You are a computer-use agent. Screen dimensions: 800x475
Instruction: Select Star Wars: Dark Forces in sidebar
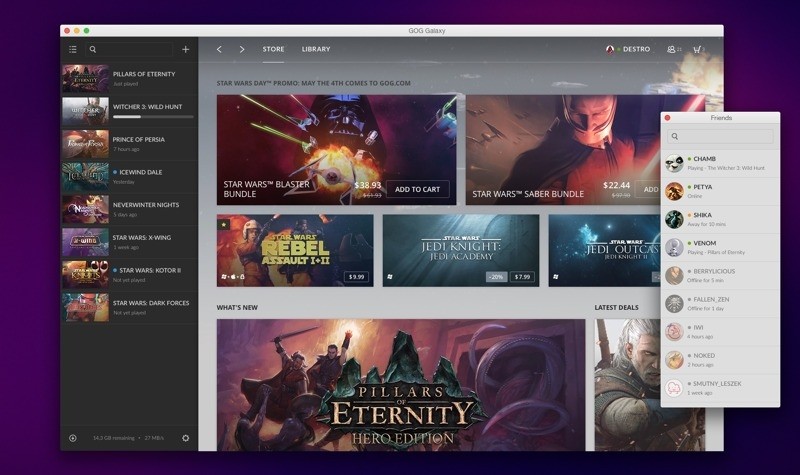click(x=129, y=307)
